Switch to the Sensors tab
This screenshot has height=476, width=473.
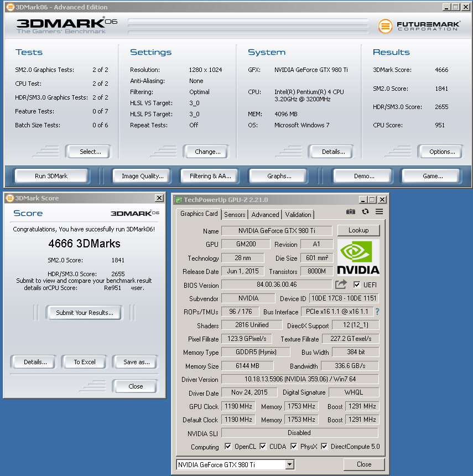(x=235, y=215)
